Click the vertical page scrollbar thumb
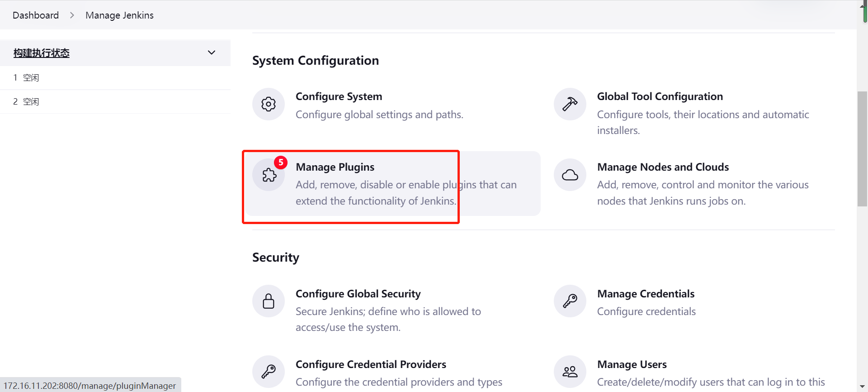868x392 pixels. click(x=862, y=148)
